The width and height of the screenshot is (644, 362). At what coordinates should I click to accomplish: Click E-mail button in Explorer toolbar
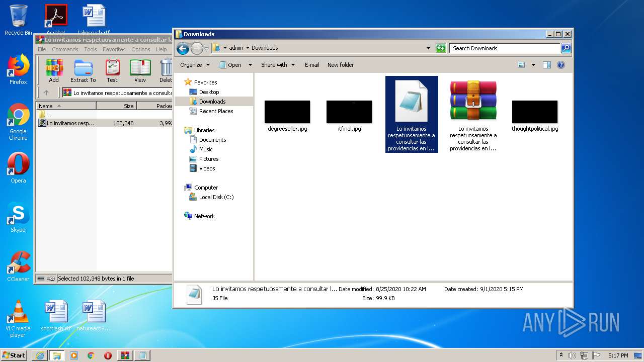(312, 65)
